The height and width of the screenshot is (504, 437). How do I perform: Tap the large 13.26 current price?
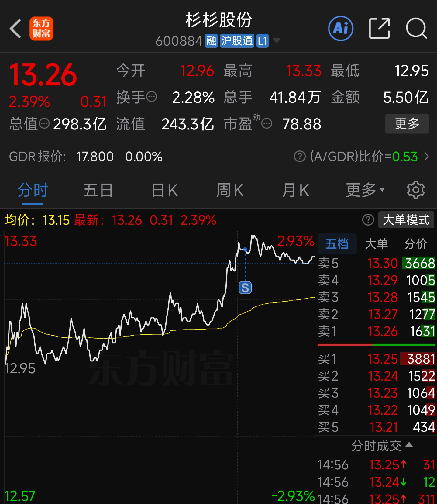43,75
